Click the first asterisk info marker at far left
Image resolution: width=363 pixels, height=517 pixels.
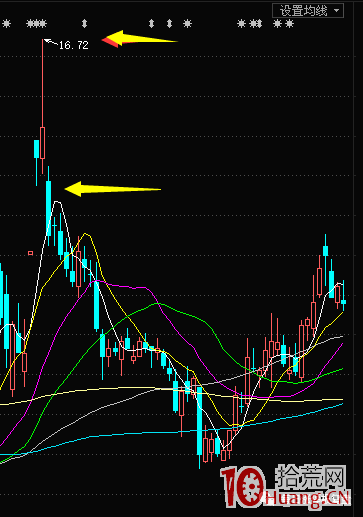[x=6, y=24]
